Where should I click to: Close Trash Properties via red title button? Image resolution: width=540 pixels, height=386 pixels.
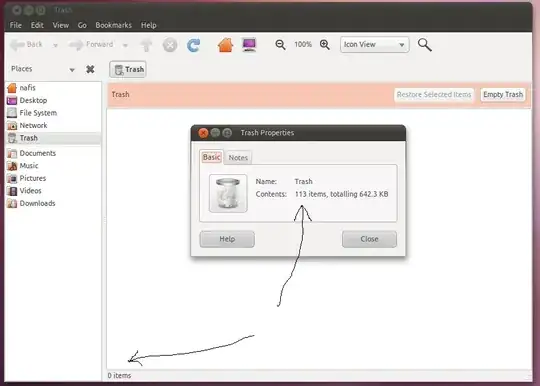pyautogui.click(x=203, y=133)
